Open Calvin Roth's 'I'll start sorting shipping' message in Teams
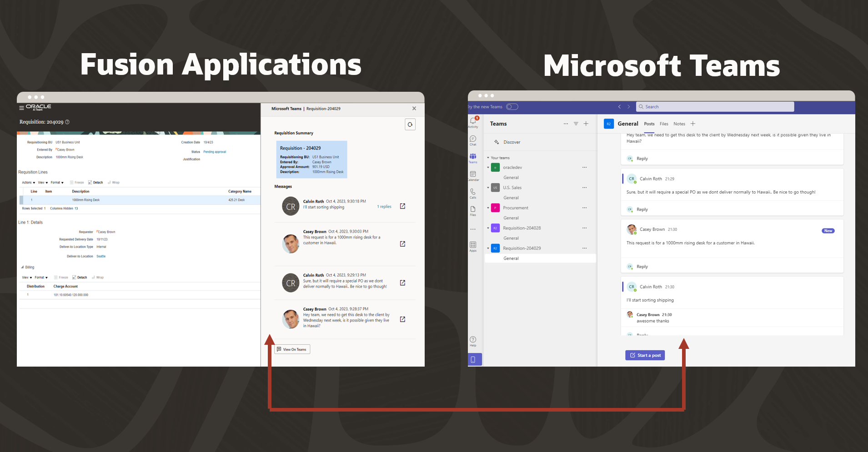 [402, 206]
